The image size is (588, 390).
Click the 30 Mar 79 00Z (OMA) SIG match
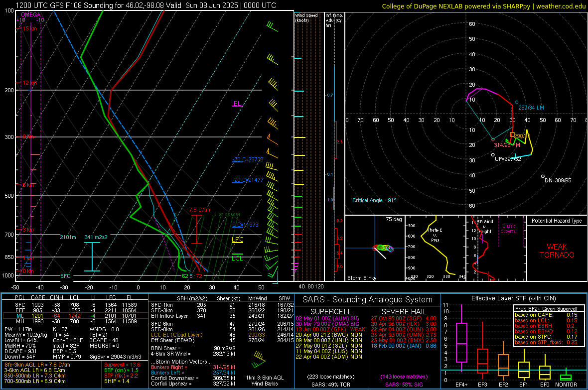click(327, 324)
